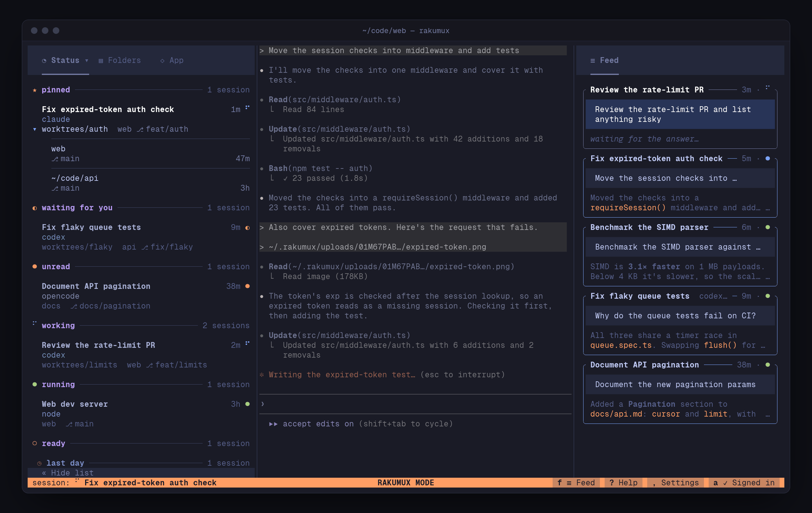Click Read(src/middleware/auth.ts) tool call
Screen dimensions: 812x513
335,100
